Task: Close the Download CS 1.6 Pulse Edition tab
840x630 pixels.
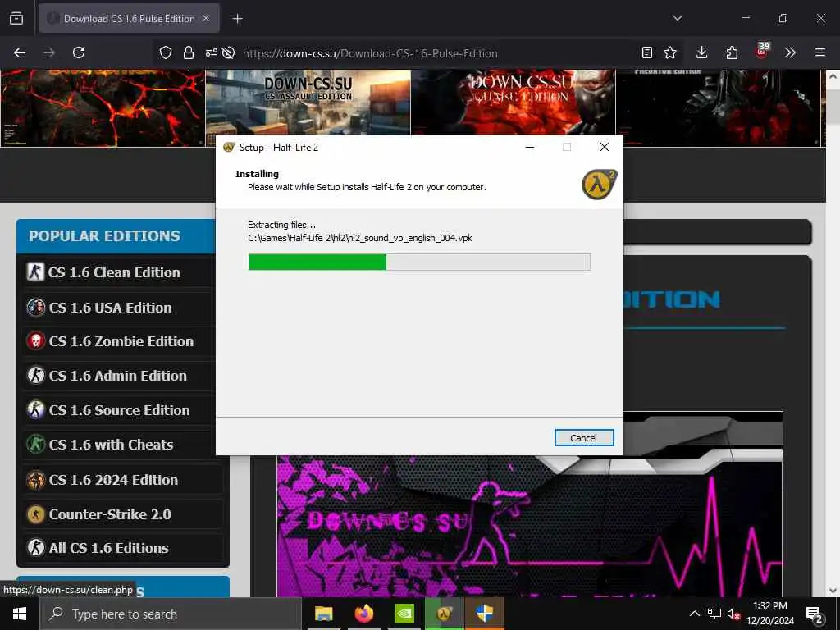Action: click(x=206, y=18)
